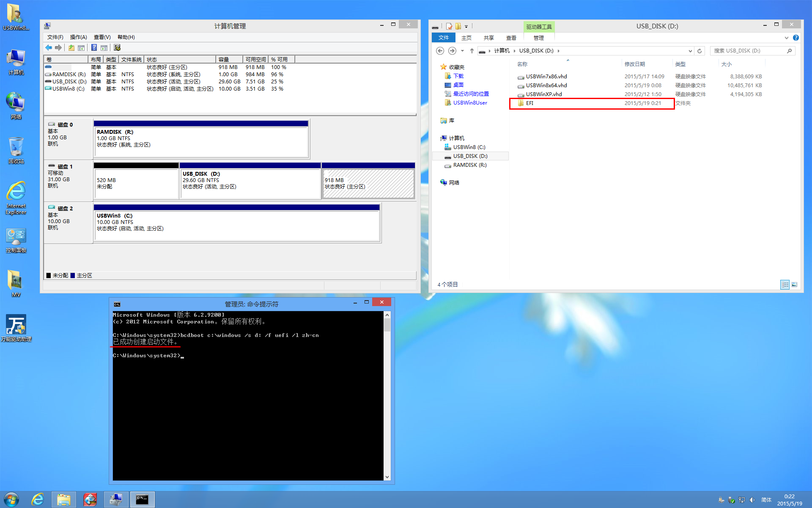This screenshot has height=508, width=812.
Task: Open the 操作(A) menu
Action: pos(78,37)
